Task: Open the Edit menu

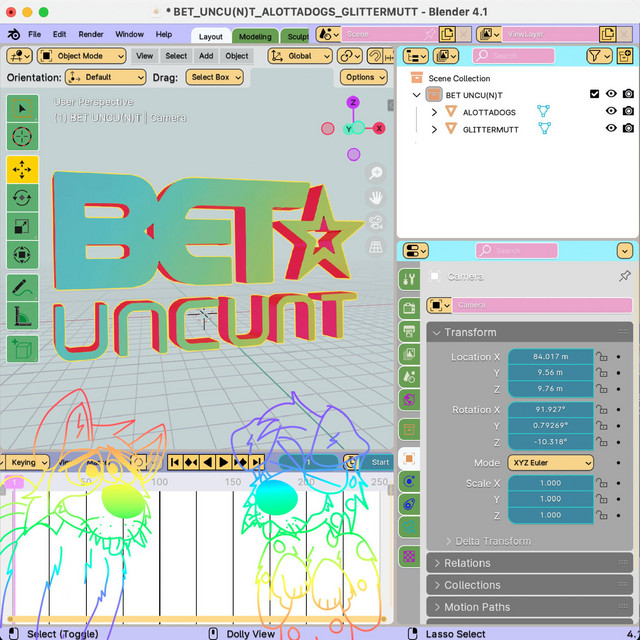Action: click(59, 34)
